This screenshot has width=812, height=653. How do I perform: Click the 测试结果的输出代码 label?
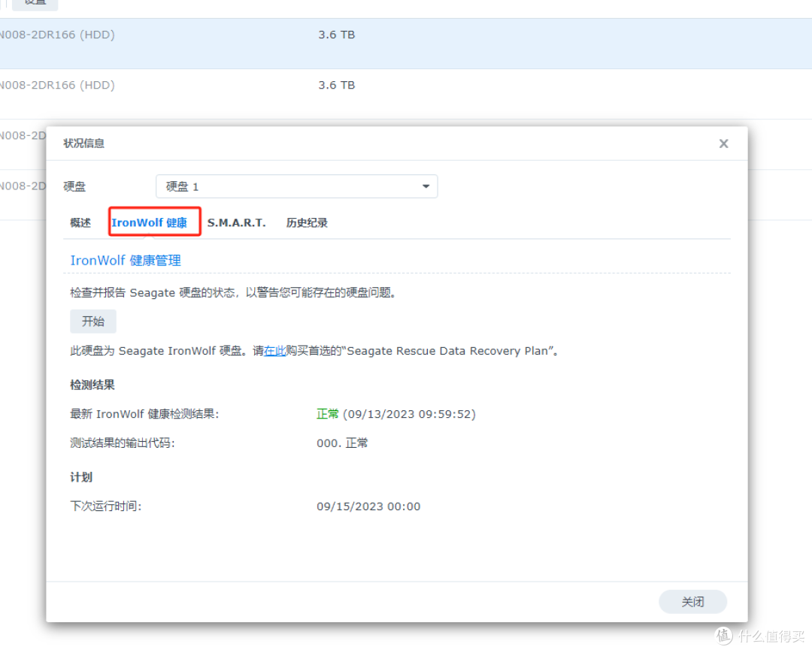coord(123,443)
